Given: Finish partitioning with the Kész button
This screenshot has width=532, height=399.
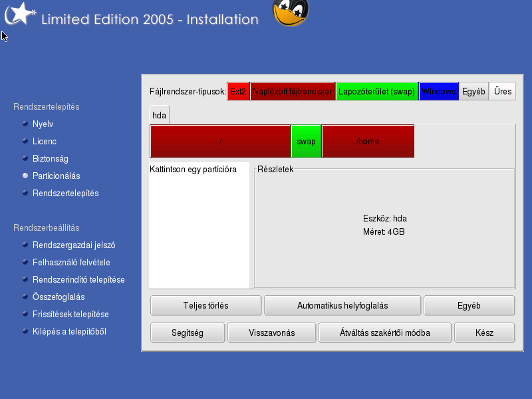Looking at the screenshot, I should [x=484, y=332].
